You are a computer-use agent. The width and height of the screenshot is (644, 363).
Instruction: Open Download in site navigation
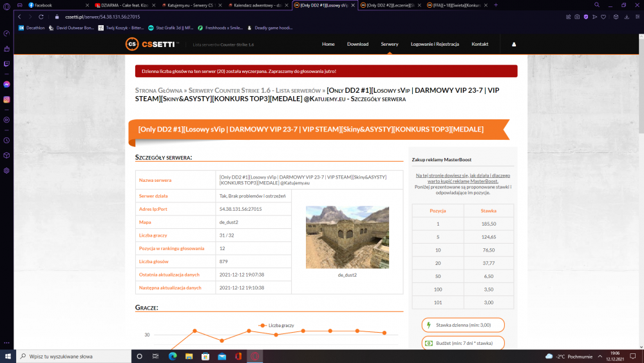pos(357,44)
